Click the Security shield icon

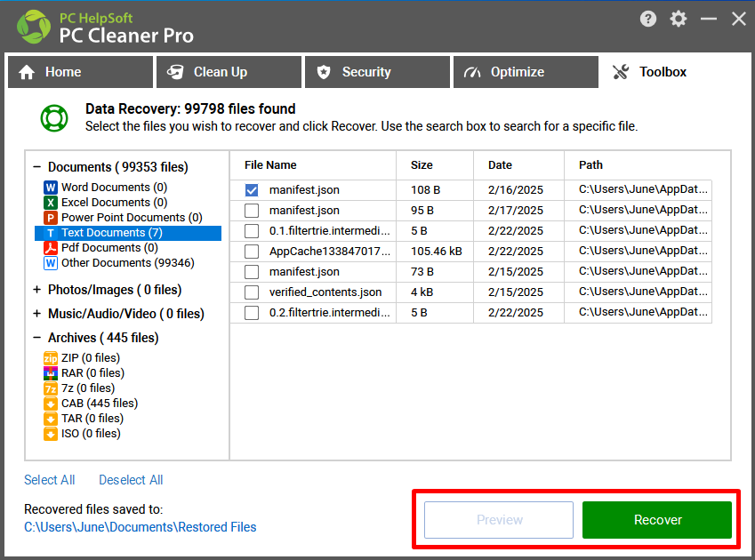tap(324, 72)
